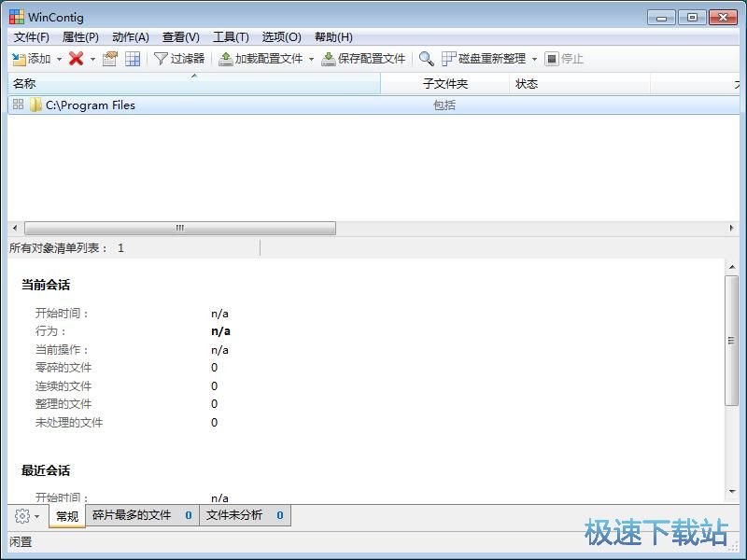The image size is (747, 560).
Task: Expand 磁盘重新整理 dropdown arrow
Action: 534,59
